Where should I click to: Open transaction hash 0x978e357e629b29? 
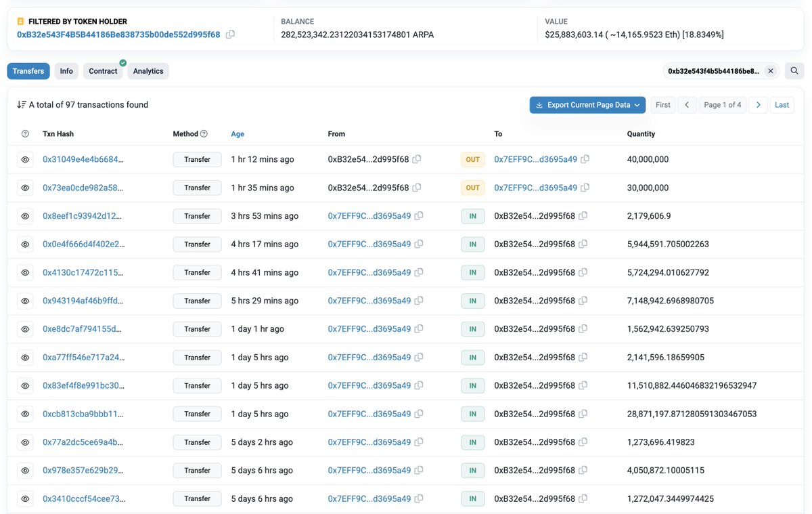[x=83, y=470]
